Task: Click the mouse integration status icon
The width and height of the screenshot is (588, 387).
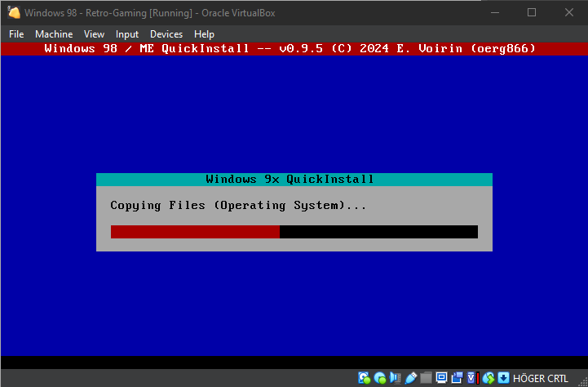Action: (x=489, y=378)
